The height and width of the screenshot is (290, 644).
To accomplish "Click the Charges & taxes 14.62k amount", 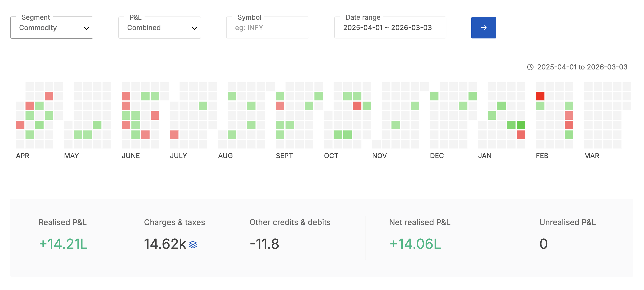I will coord(165,244).
